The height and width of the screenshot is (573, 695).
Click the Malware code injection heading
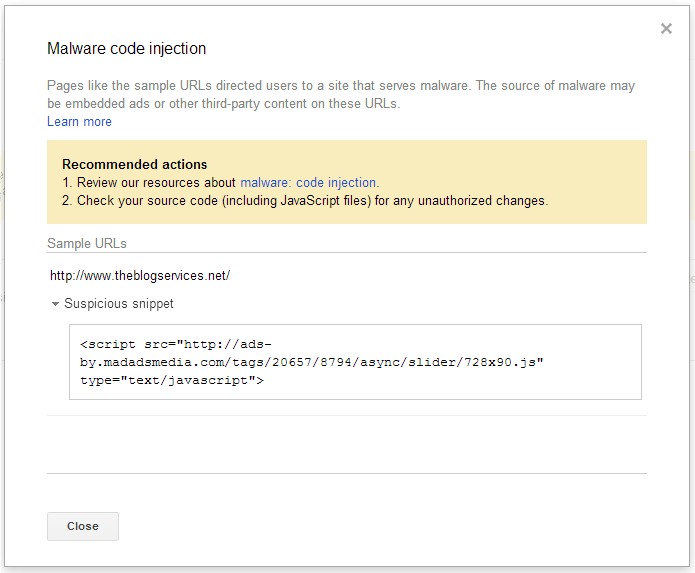tap(127, 48)
